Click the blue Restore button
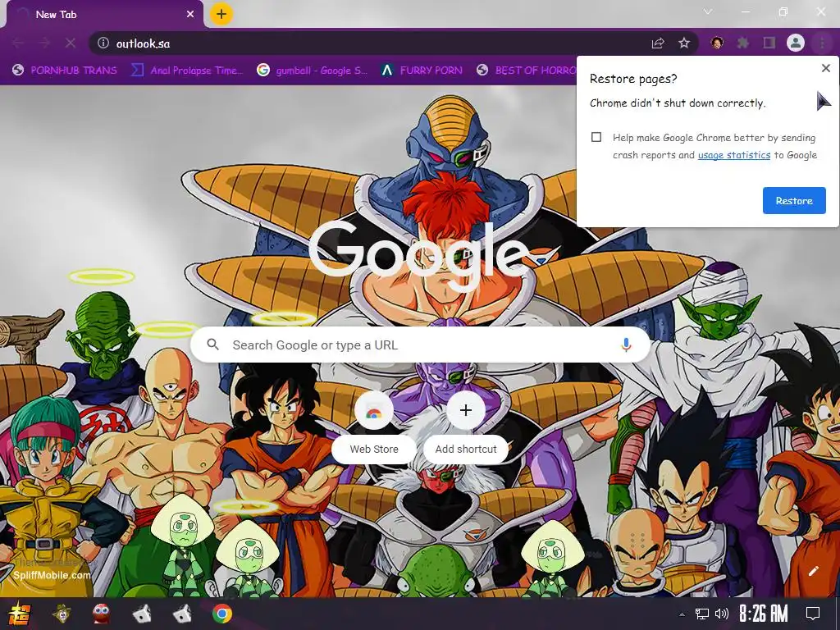Screen dimensions: 840x630 point(794,201)
